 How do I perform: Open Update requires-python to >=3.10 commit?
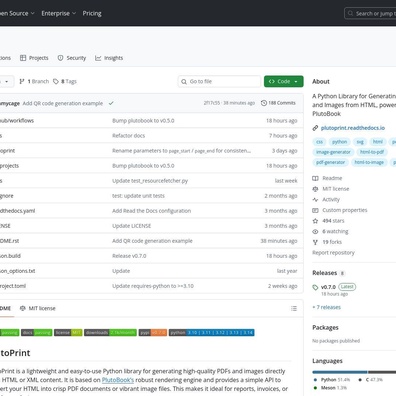[153, 286]
